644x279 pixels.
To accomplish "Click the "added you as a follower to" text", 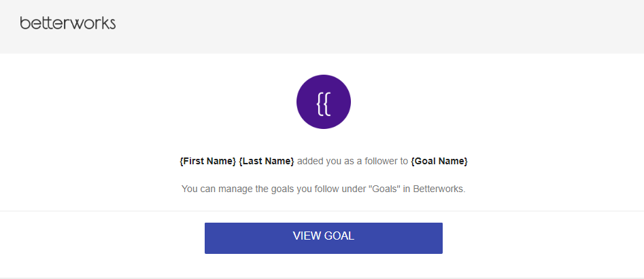I will (x=352, y=162).
